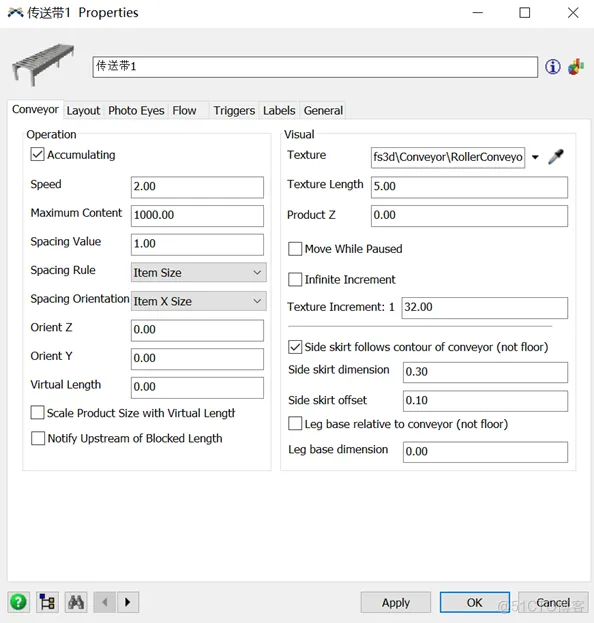The image size is (594, 623).
Task: Open Spacing Orientation Item X Size dropdown
Action: click(x=199, y=301)
